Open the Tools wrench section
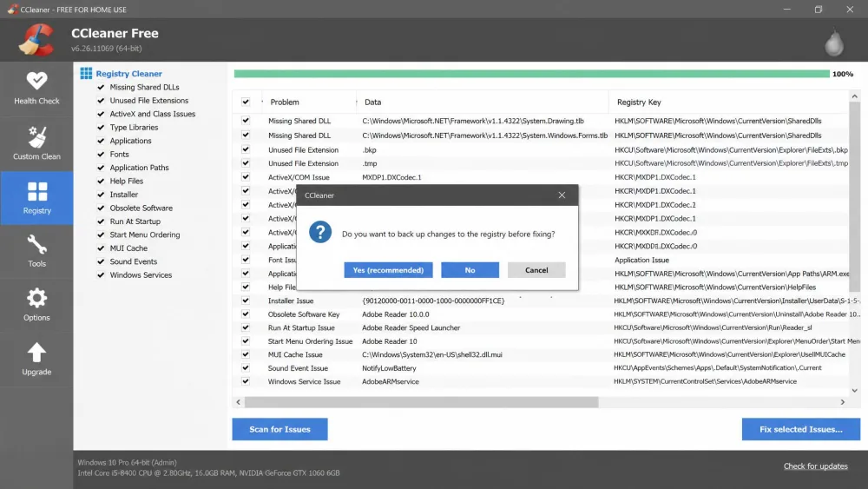 click(x=36, y=251)
